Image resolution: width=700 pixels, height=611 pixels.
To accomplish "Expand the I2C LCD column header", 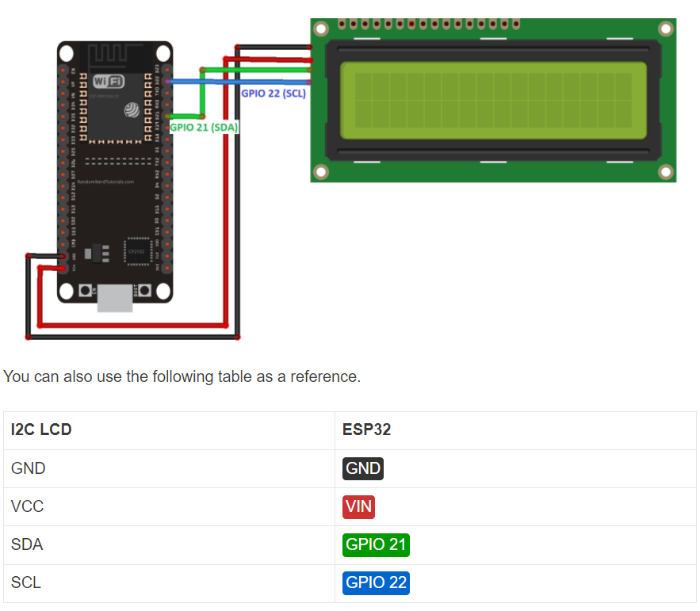I will [x=40, y=430].
